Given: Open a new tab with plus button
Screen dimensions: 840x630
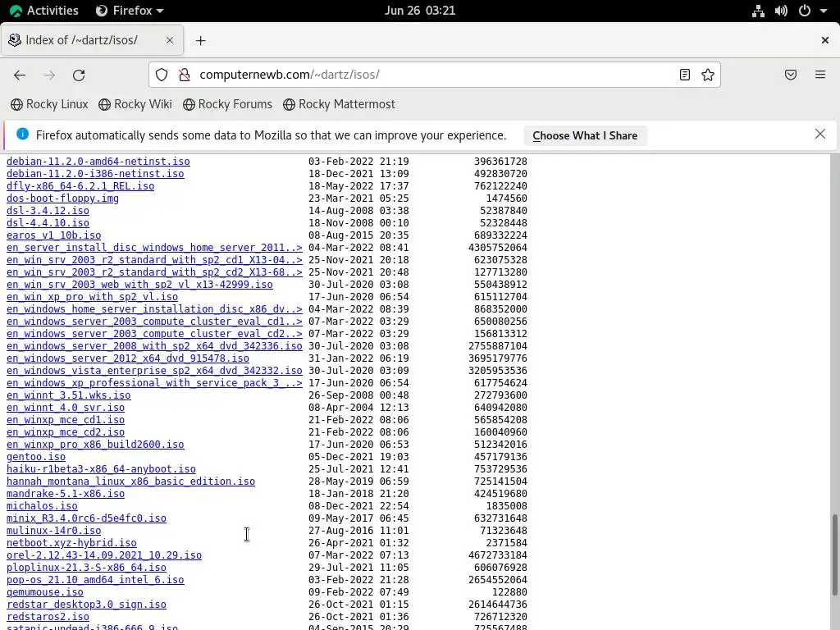Looking at the screenshot, I should pyautogui.click(x=200, y=41).
